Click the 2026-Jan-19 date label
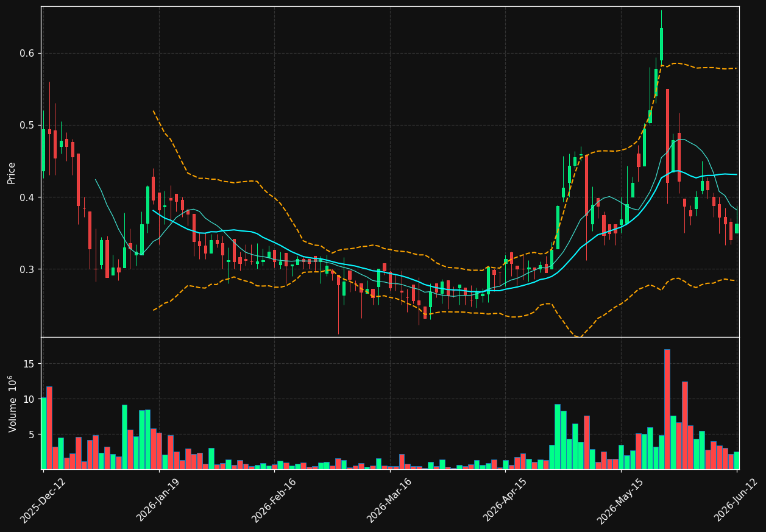The image size is (766, 532). (158, 500)
